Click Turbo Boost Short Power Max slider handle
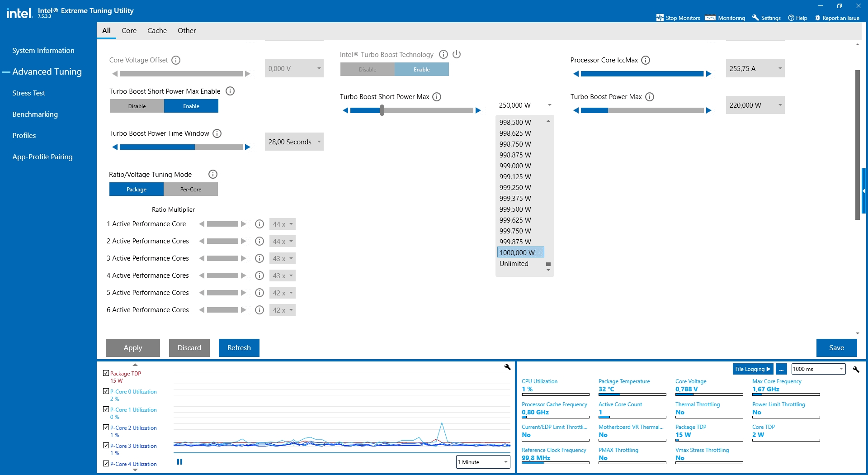This screenshot has height=475, width=868. 382,110
